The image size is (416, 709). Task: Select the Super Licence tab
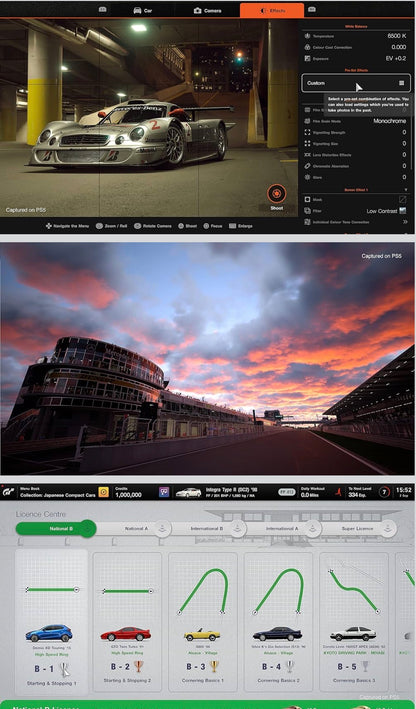(x=358, y=528)
